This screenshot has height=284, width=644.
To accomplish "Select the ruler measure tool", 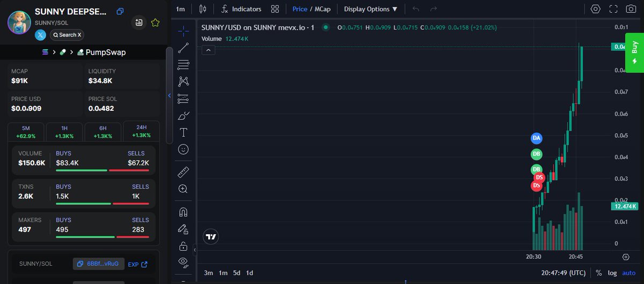I will (x=183, y=173).
